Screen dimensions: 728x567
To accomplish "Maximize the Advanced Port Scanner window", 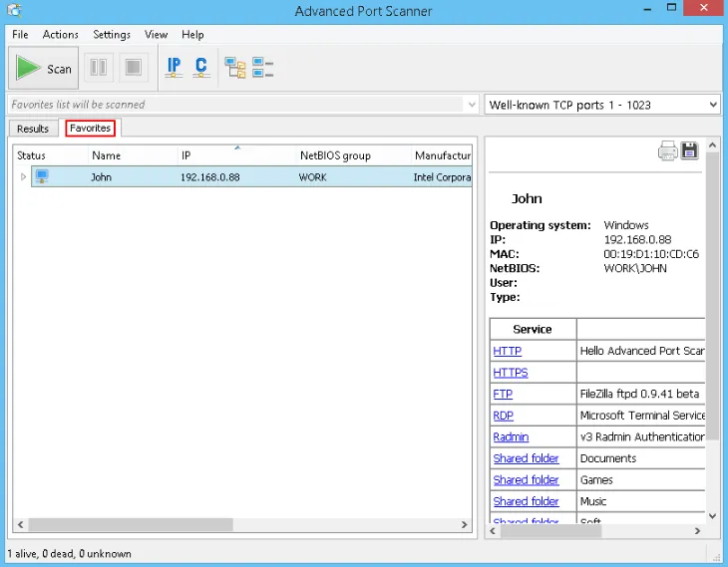I will point(671,8).
